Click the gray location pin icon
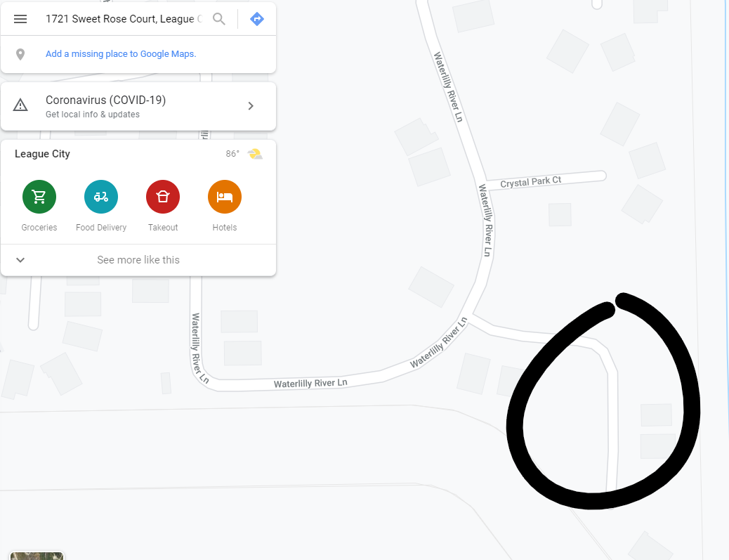The width and height of the screenshot is (729, 560). (x=20, y=54)
